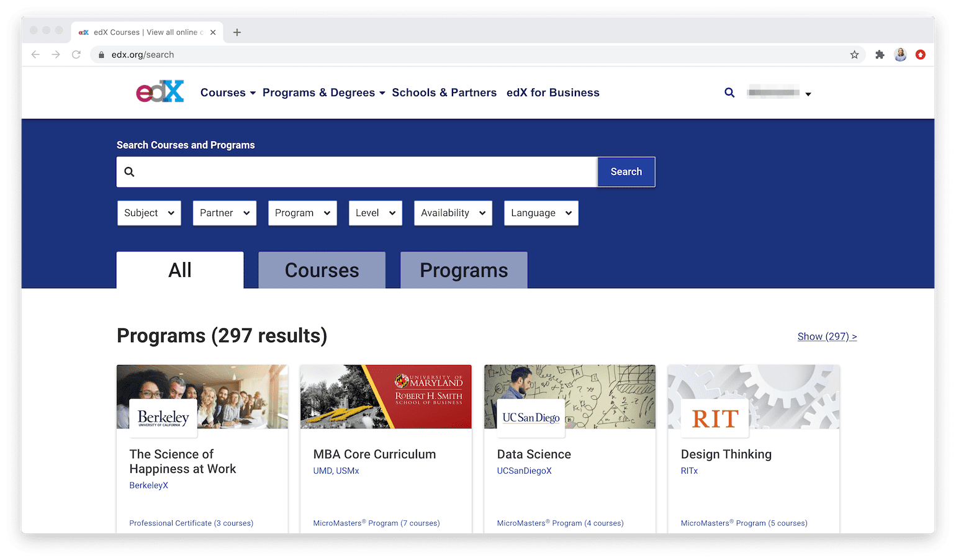Open search via the magnifier icon in navigation

point(729,92)
